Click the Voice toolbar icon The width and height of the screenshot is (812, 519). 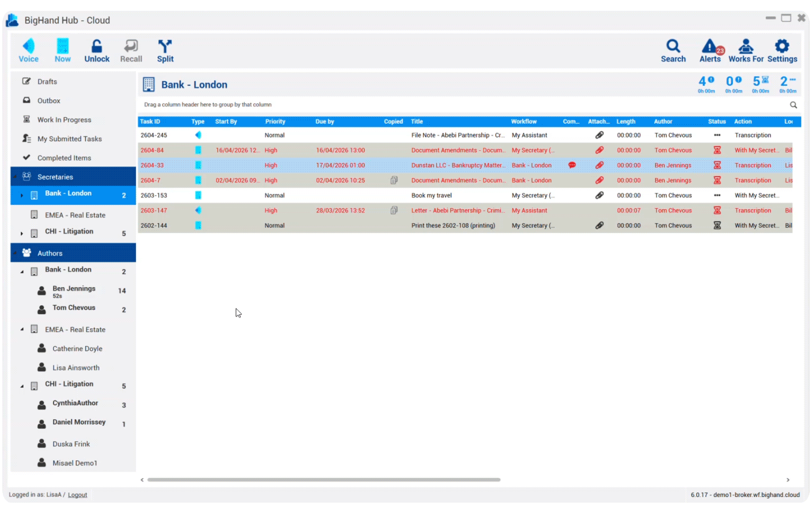coord(28,46)
